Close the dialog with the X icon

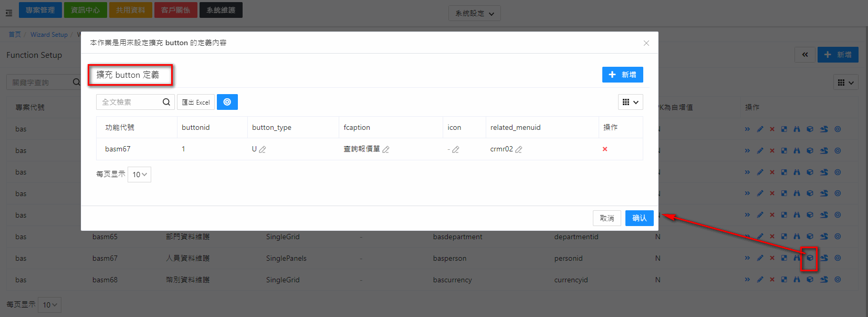tap(646, 43)
